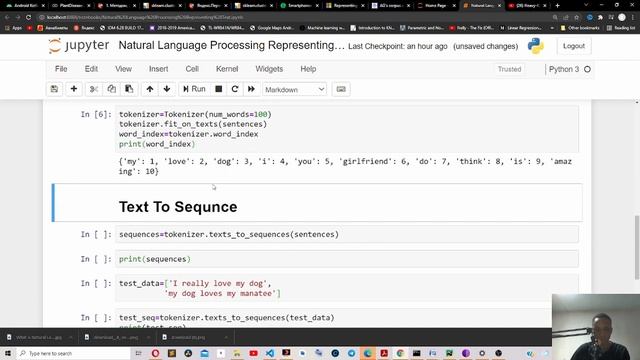Open the File menu
This screenshot has height=360, width=640.
(x=61, y=69)
